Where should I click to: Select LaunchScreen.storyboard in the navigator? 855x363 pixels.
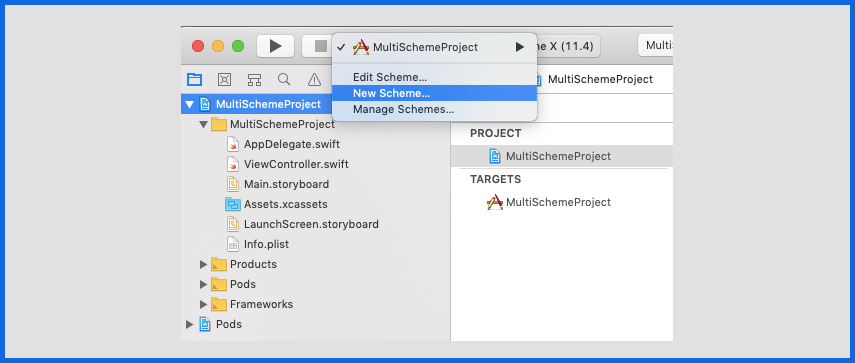coord(311,224)
